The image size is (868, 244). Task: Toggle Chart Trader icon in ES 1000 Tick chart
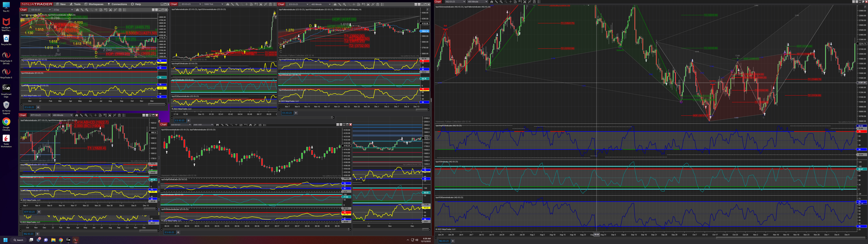tap(256, 4)
